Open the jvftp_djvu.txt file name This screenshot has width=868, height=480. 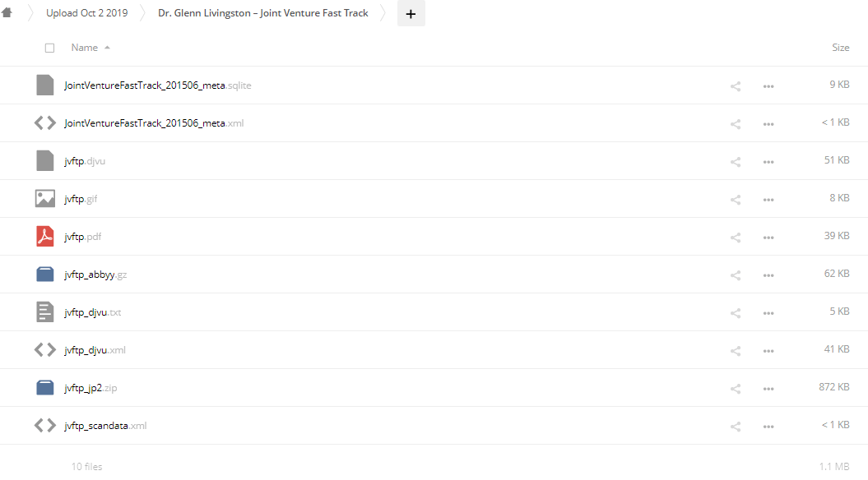[x=92, y=312]
